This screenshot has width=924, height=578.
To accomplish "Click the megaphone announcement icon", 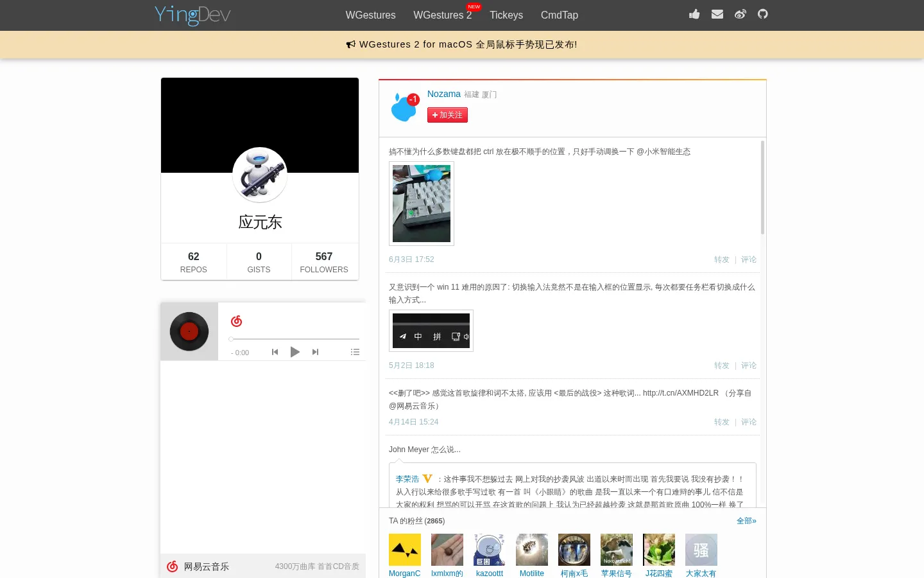I will 350,44.
